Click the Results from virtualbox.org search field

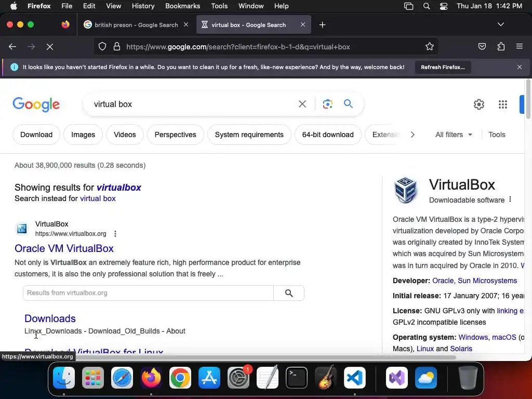tap(148, 293)
